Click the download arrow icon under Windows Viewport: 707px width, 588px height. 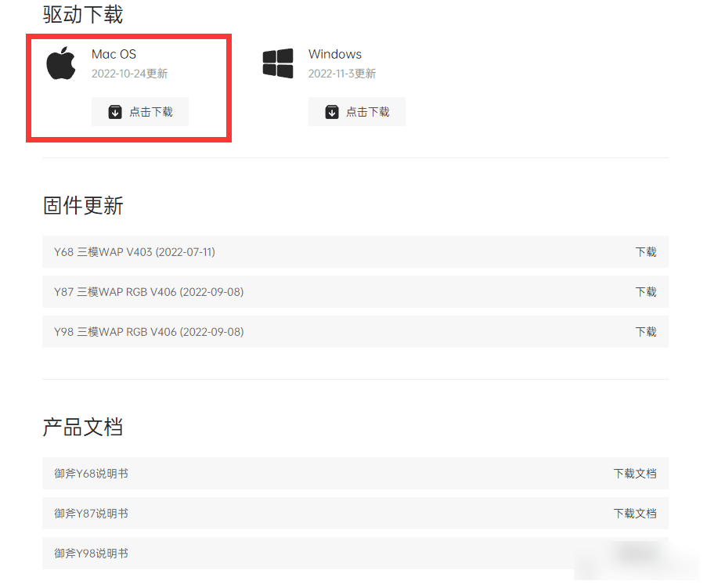tap(332, 112)
